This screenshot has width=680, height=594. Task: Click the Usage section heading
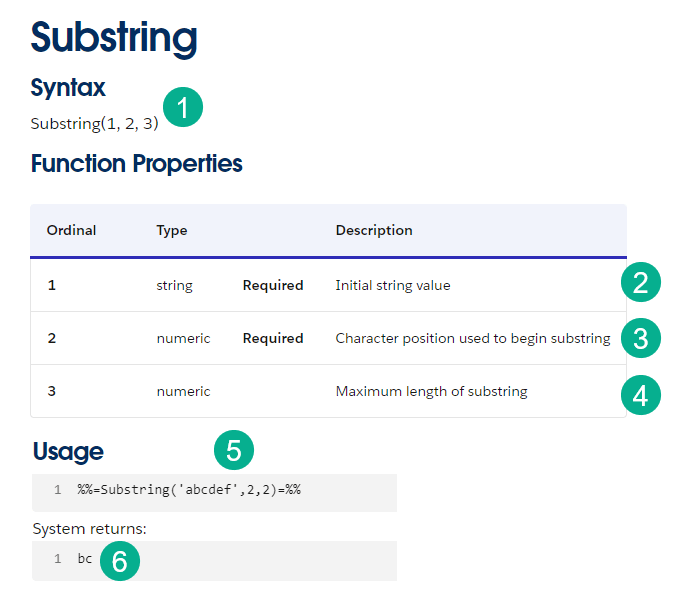[68, 452]
